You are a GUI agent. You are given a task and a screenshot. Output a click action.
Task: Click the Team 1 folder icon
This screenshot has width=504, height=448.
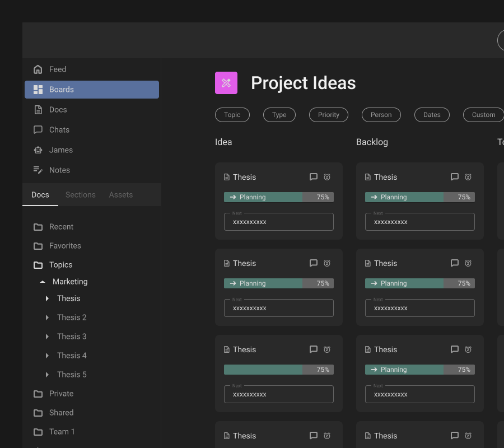tap(38, 432)
